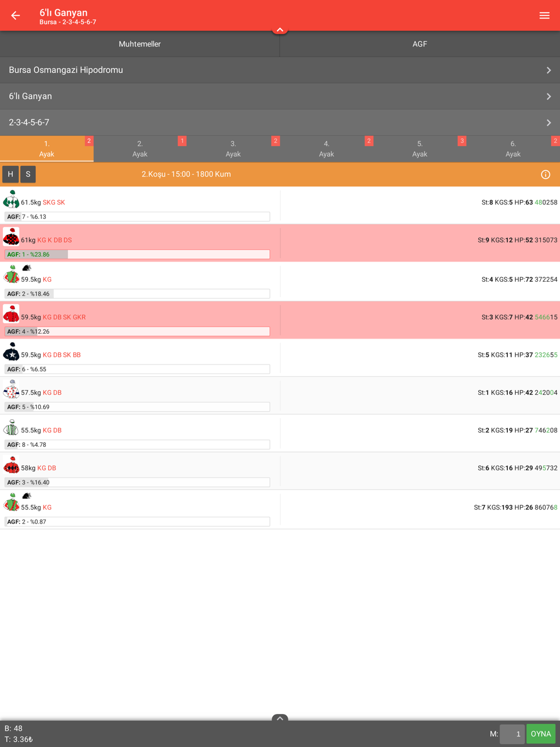This screenshot has width=560, height=747.
Task: Deselect the 59.5kg KG DB SK GKR horse
Action: tap(280, 320)
